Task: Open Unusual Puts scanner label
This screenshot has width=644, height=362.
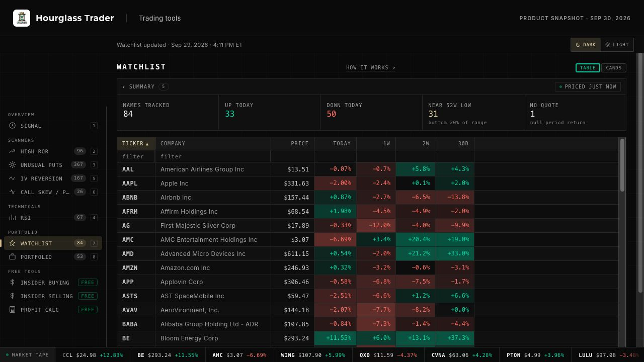Action: 41,165
